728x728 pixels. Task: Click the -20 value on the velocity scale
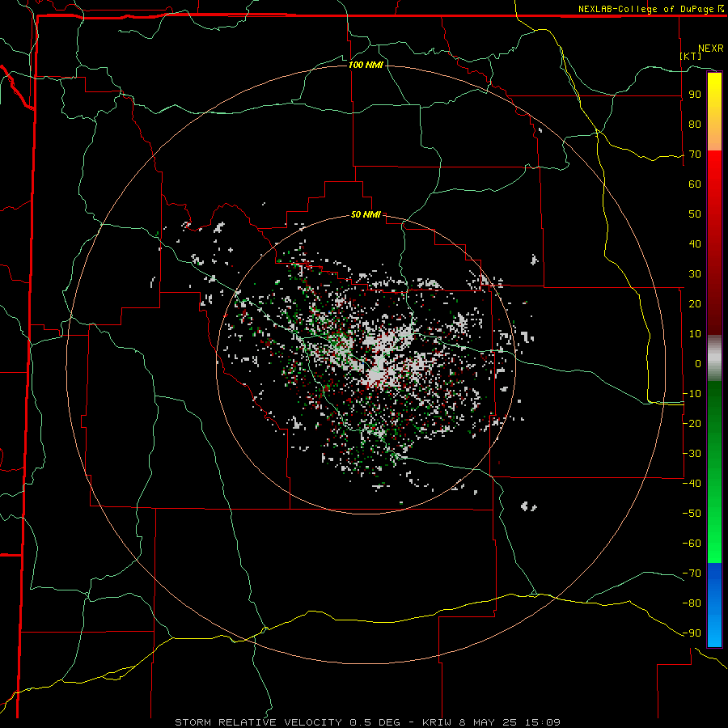tap(692, 424)
